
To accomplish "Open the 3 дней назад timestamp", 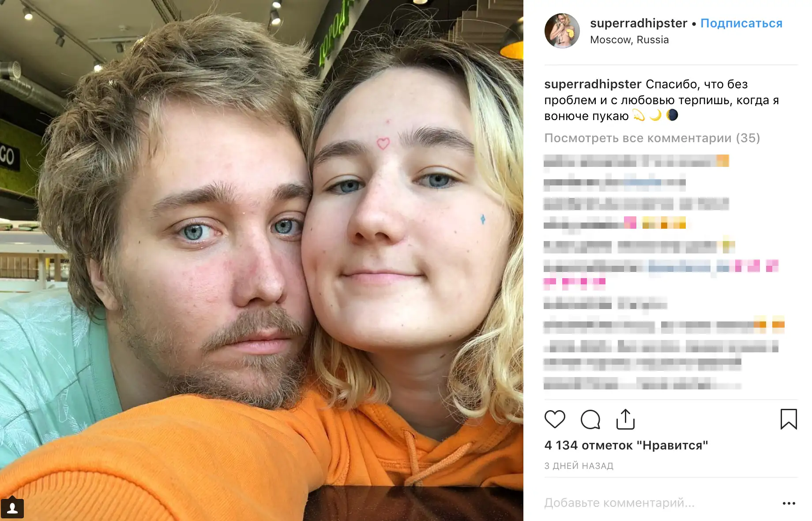I will pyautogui.click(x=579, y=466).
